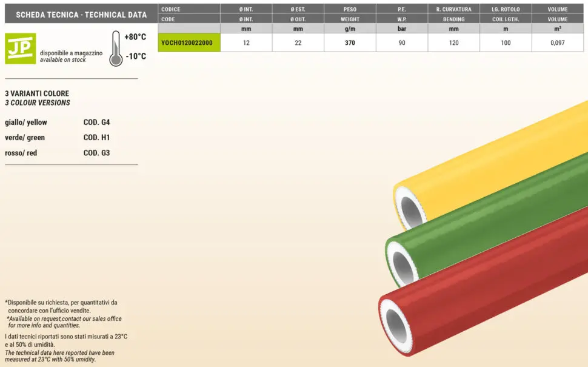Click the LG. ROTOLO coil length header
The height and width of the screenshot is (367, 588).
coord(506,9)
